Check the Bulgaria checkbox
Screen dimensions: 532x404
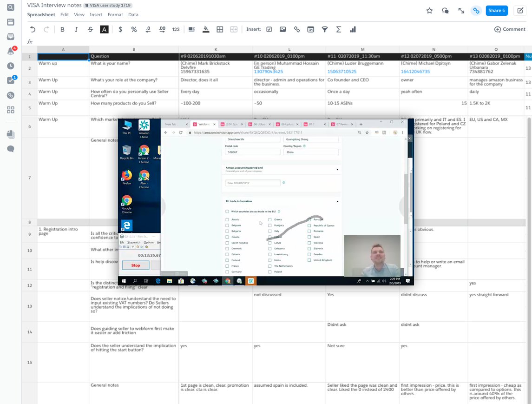[227, 231]
